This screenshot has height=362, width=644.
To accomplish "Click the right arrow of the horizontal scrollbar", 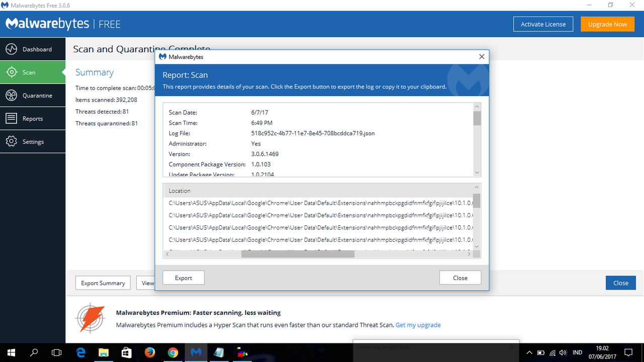I will pyautogui.click(x=468, y=254).
